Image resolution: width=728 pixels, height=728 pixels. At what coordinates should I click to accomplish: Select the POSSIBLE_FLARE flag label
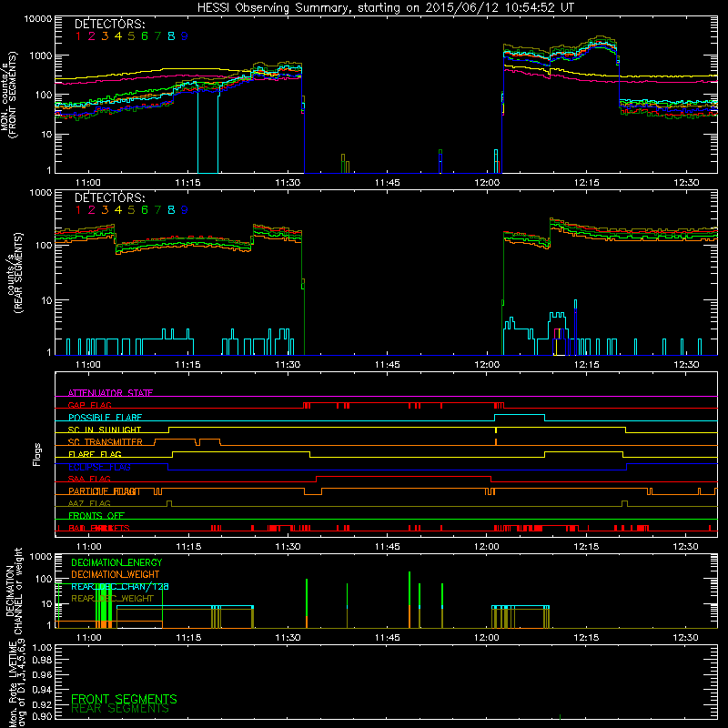click(x=105, y=418)
